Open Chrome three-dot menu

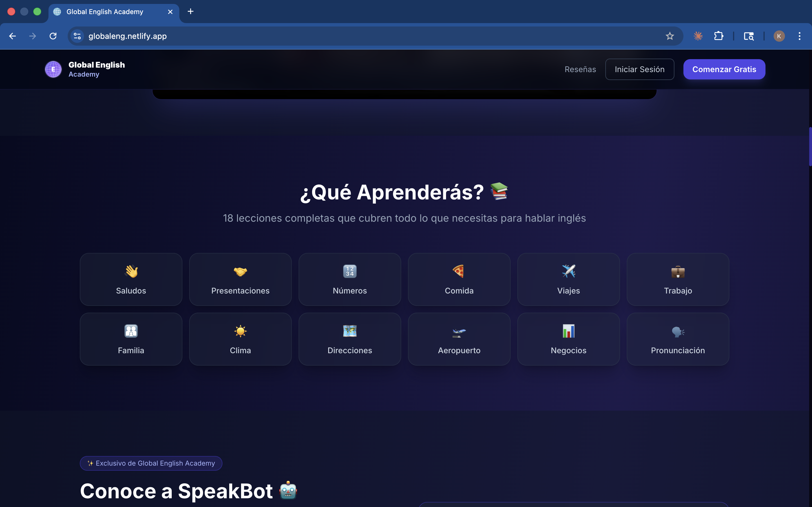click(800, 36)
